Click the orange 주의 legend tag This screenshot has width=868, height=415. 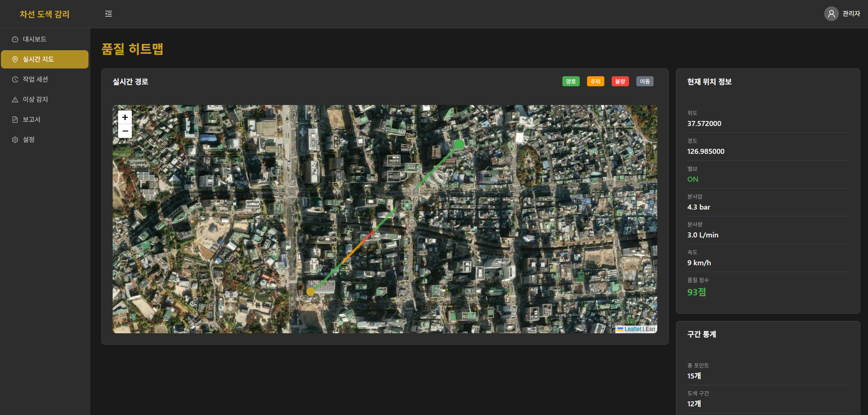click(595, 81)
